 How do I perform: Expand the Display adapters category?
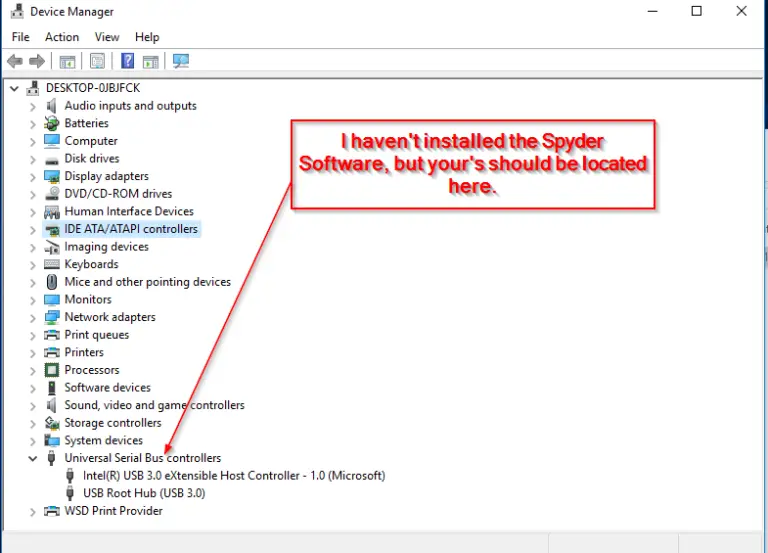(32, 177)
